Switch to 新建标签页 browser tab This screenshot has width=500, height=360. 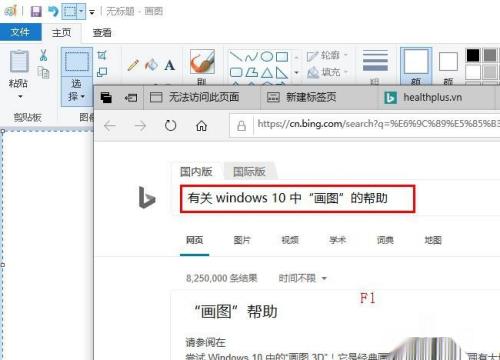tap(319, 98)
